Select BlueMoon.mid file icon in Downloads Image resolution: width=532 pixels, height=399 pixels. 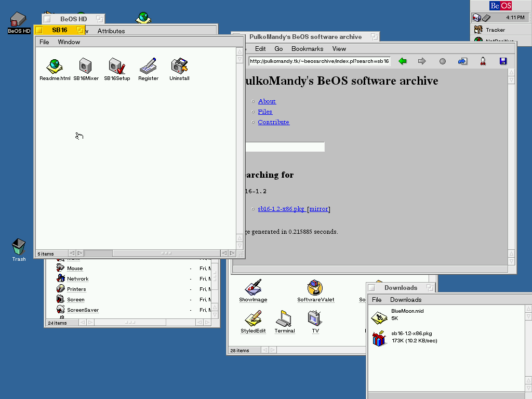point(379,317)
